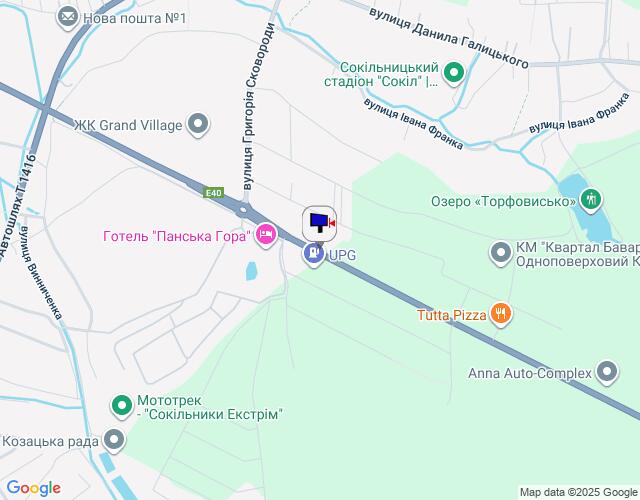Click the Tutta Pizza restaurant icon
Screen dimensions: 640x500
coord(500,315)
